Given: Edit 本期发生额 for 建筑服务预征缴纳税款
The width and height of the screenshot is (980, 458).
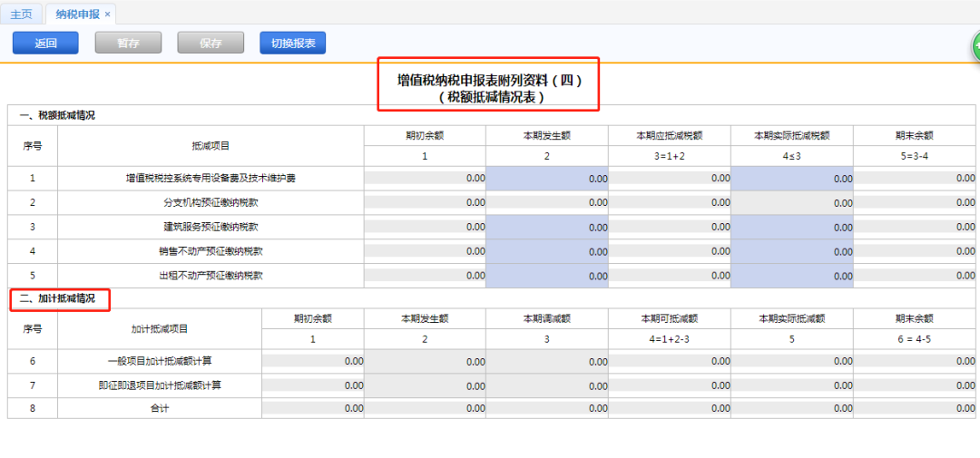Looking at the screenshot, I should pos(547,228).
